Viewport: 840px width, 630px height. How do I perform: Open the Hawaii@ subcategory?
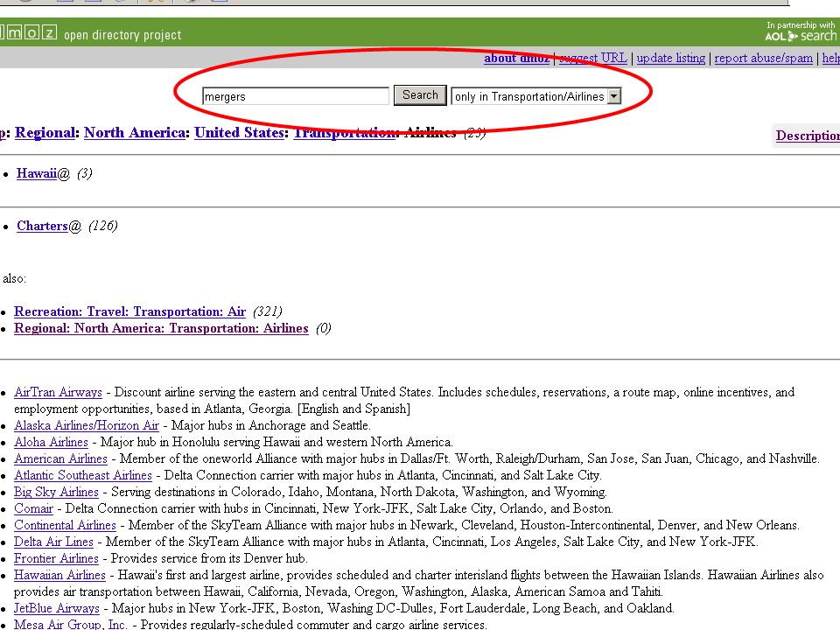click(x=43, y=173)
